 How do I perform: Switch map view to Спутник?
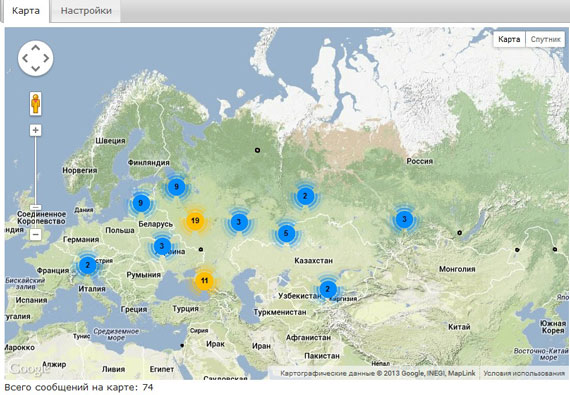(x=545, y=39)
